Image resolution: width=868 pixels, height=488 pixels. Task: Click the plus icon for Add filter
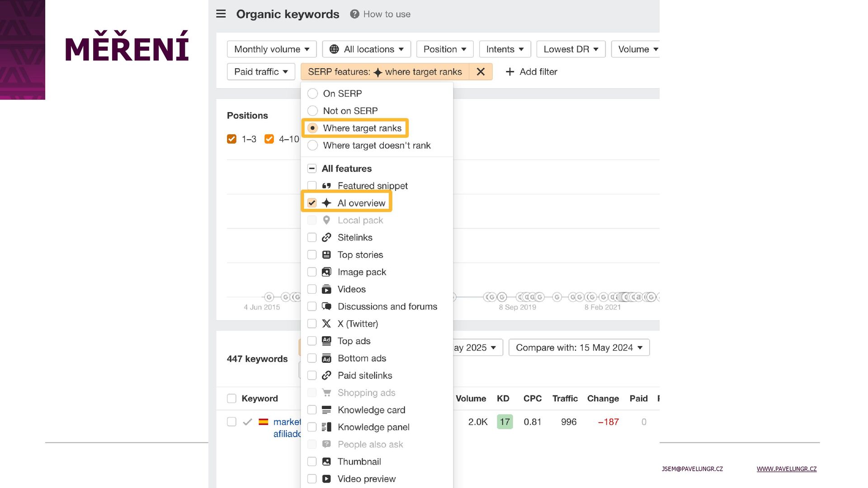click(509, 72)
